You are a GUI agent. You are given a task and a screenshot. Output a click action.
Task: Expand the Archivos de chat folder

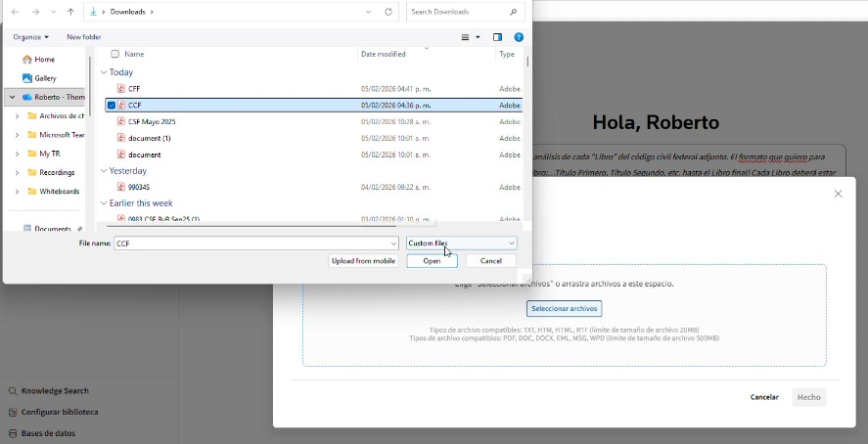pos(18,116)
